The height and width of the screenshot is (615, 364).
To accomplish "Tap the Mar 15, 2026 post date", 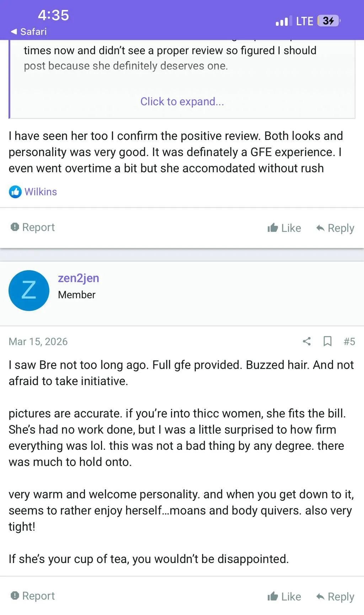I will pyautogui.click(x=38, y=342).
